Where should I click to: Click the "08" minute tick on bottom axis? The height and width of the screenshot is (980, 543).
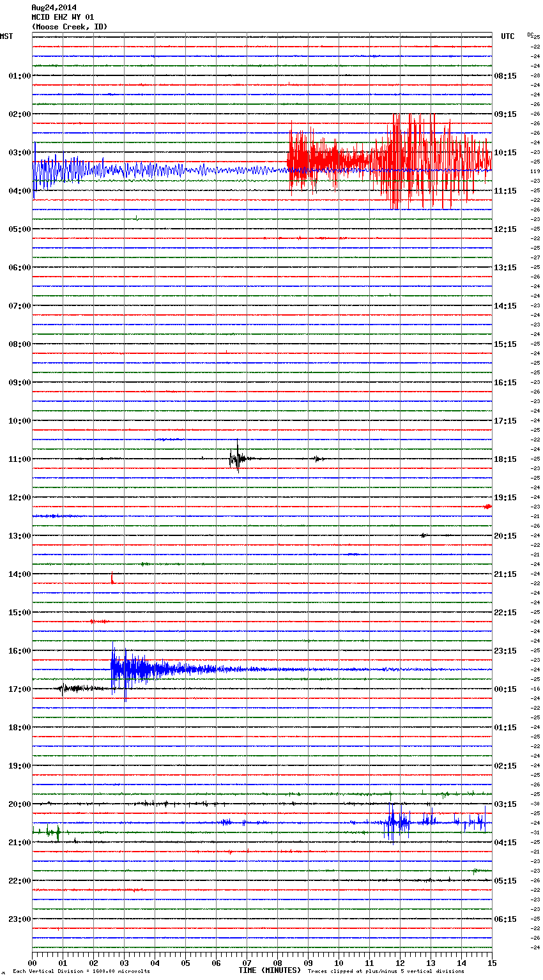coord(277,962)
